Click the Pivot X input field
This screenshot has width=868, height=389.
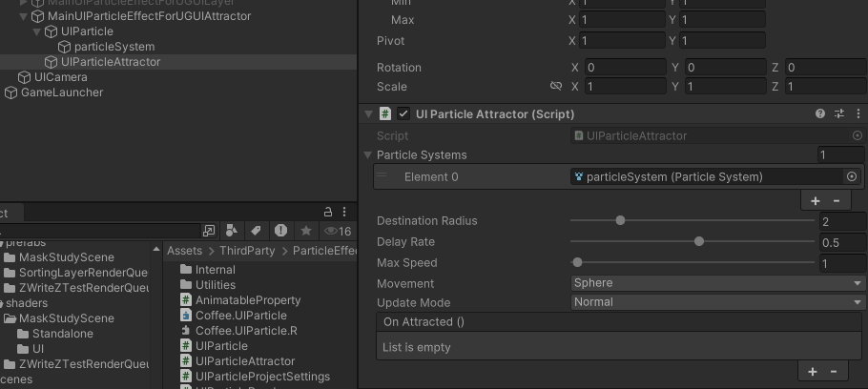[x=622, y=40]
